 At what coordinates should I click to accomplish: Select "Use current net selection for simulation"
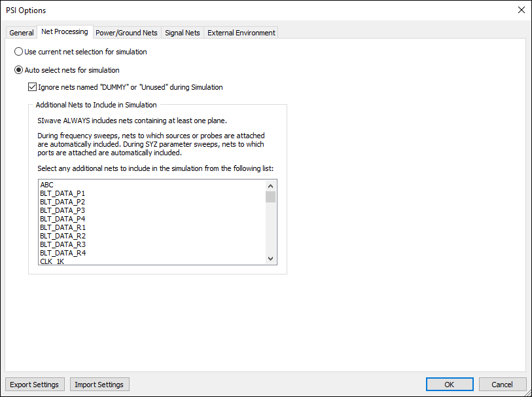click(18, 52)
